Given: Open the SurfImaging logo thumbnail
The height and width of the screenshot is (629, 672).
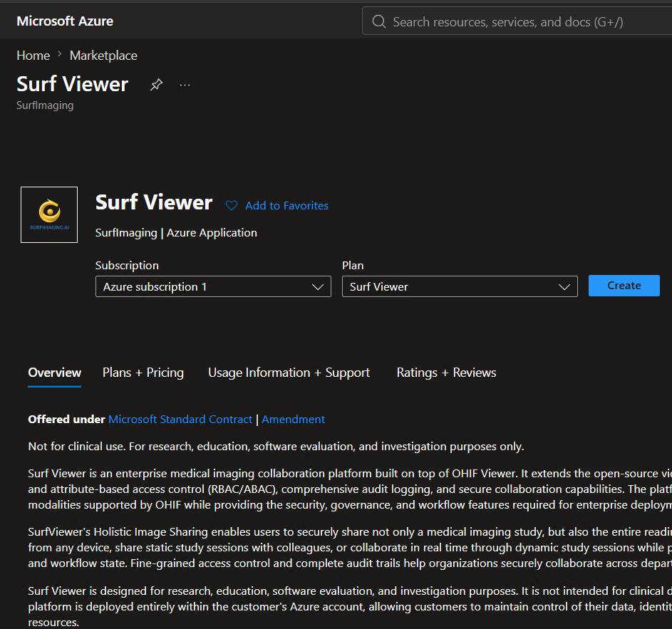Looking at the screenshot, I should click(49, 214).
